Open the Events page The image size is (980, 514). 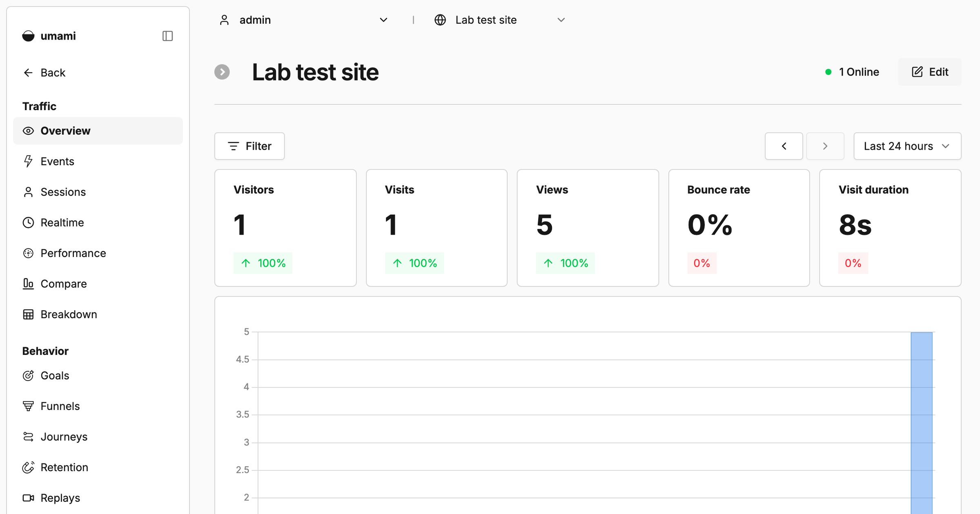click(98, 162)
